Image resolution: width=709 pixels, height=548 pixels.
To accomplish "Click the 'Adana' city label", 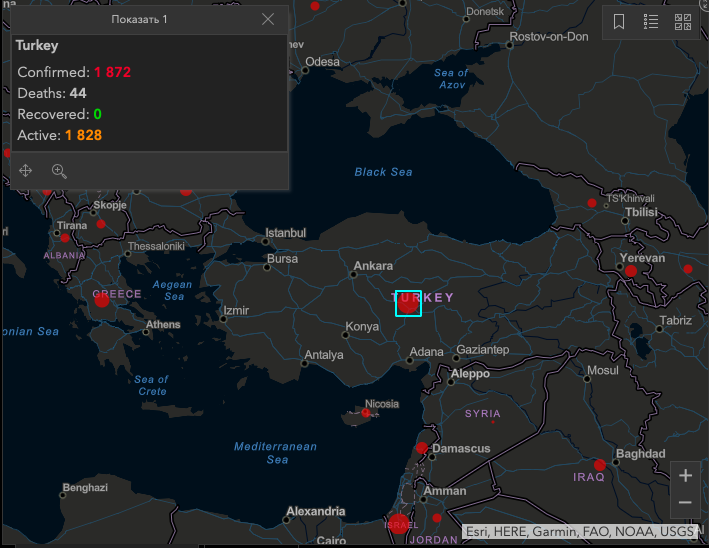I will (x=426, y=352).
